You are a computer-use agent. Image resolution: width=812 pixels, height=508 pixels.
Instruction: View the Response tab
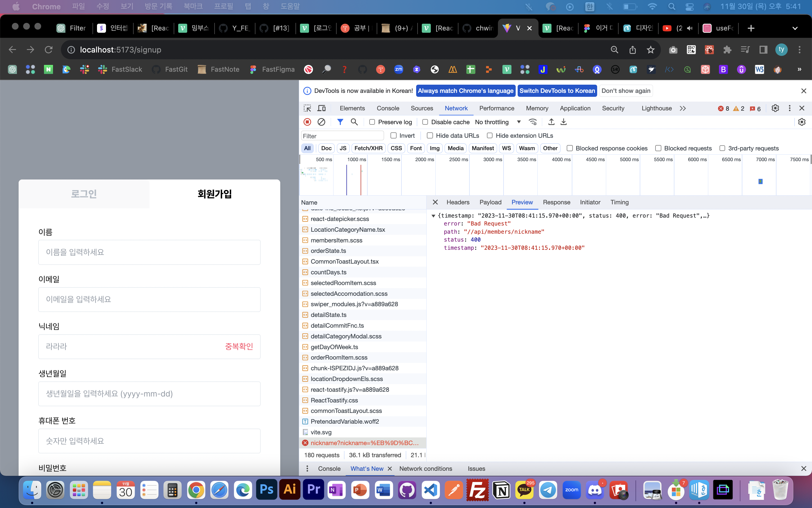pos(556,202)
